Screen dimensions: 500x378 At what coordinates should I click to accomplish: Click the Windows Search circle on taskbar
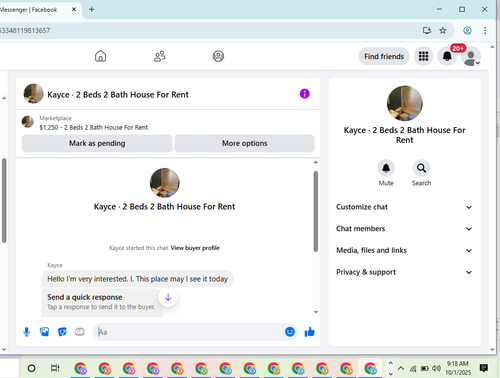31,368
